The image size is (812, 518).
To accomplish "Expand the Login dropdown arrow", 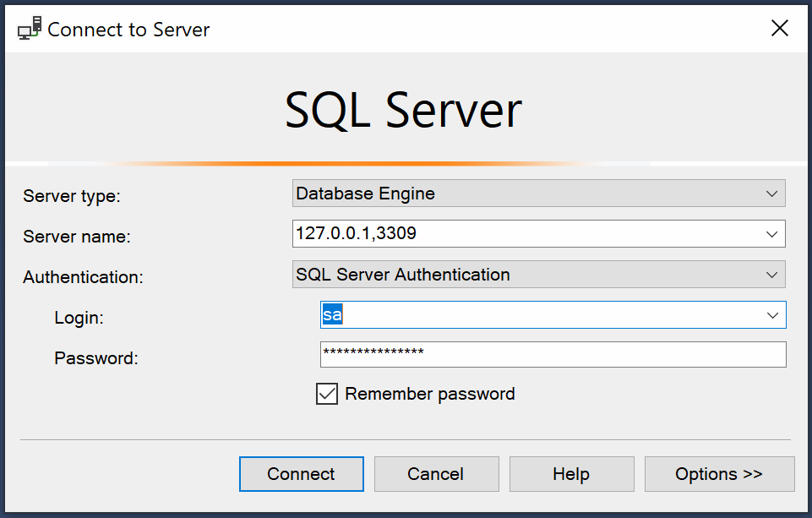I will coord(772,315).
